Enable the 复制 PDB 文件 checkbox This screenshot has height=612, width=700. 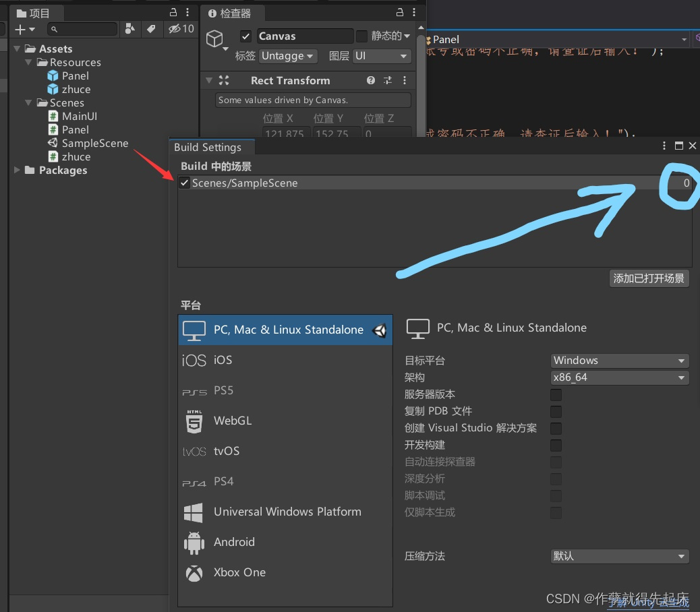coord(556,411)
